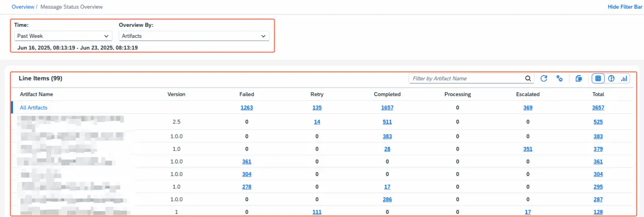Screen dimensions: 644x217
Task: Open escalated count 351 link
Action: 528,149
